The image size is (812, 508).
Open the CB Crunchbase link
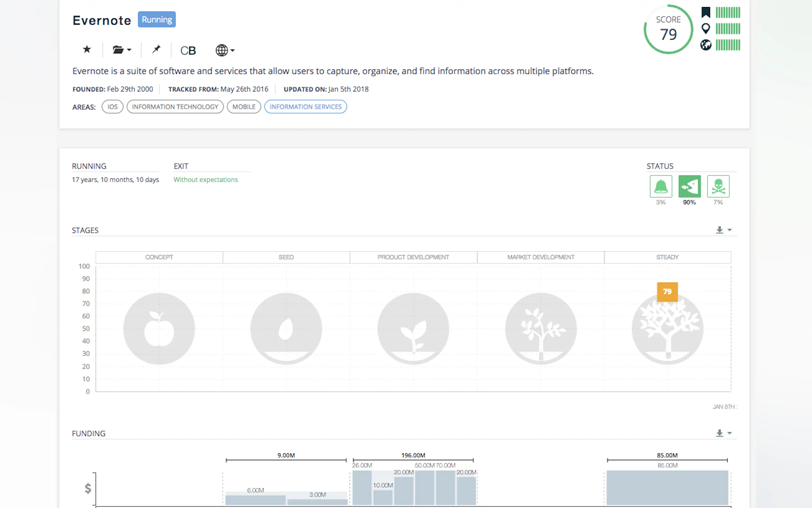pyautogui.click(x=188, y=51)
